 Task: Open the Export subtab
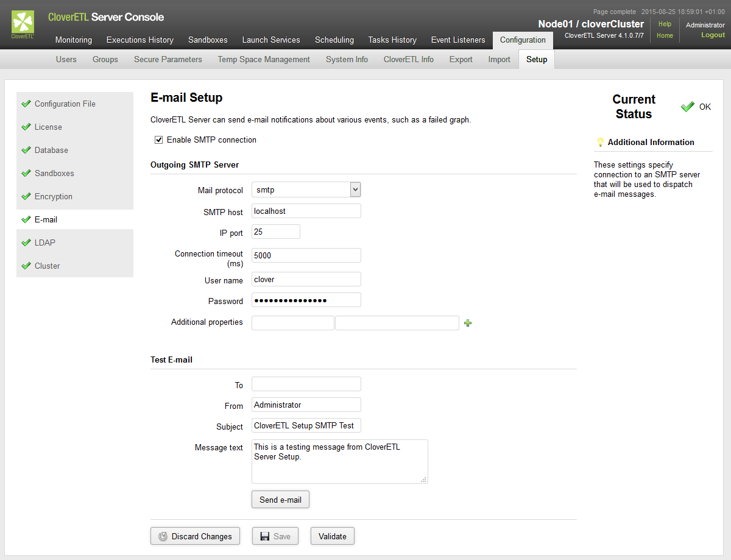[461, 59]
